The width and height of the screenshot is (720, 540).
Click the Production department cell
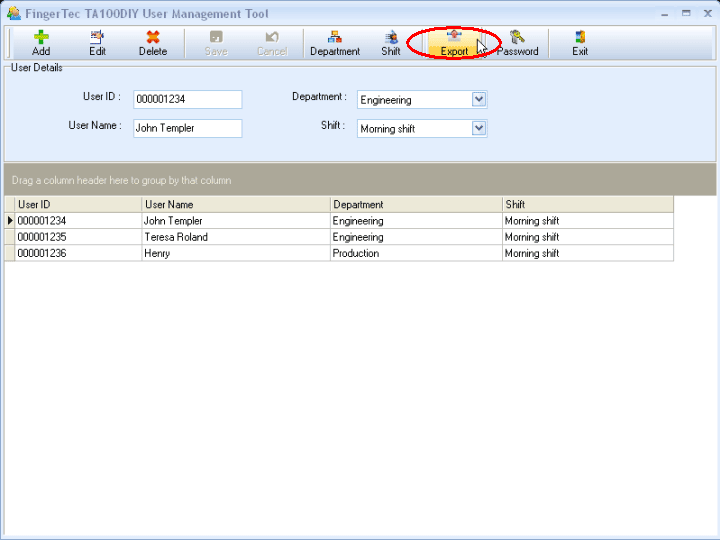[x=416, y=253]
